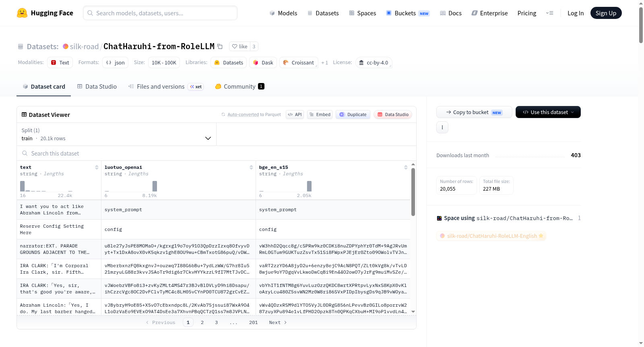Focus the Search models, datasets, users field
Image resolution: width=644 pixels, height=347 pixels.
(160, 13)
